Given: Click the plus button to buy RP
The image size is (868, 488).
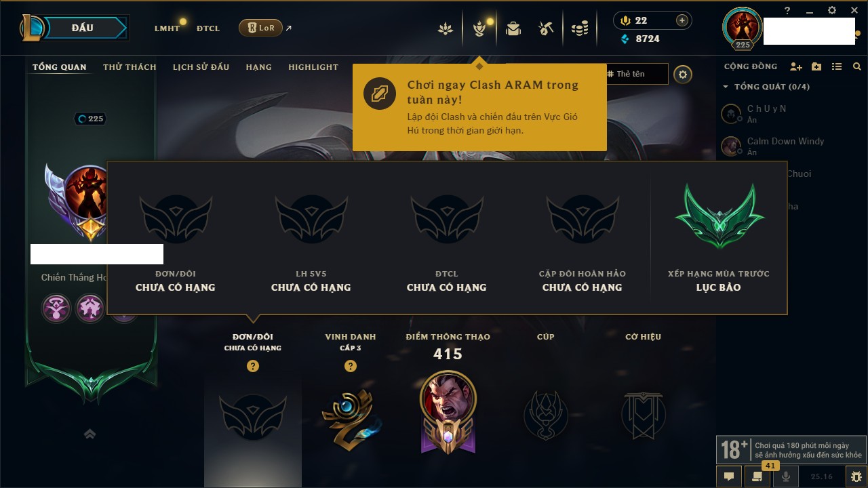Looking at the screenshot, I should point(682,21).
